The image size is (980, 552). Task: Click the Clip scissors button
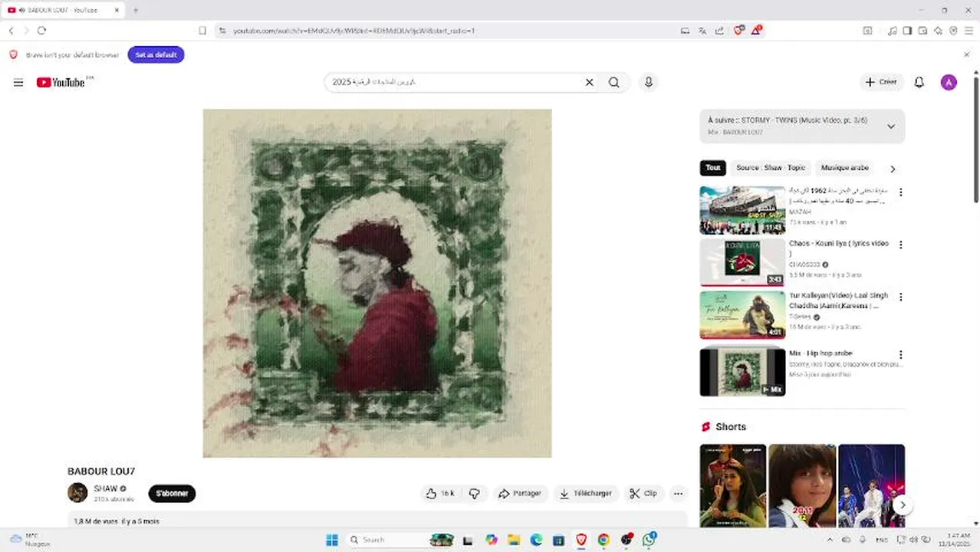pos(643,494)
